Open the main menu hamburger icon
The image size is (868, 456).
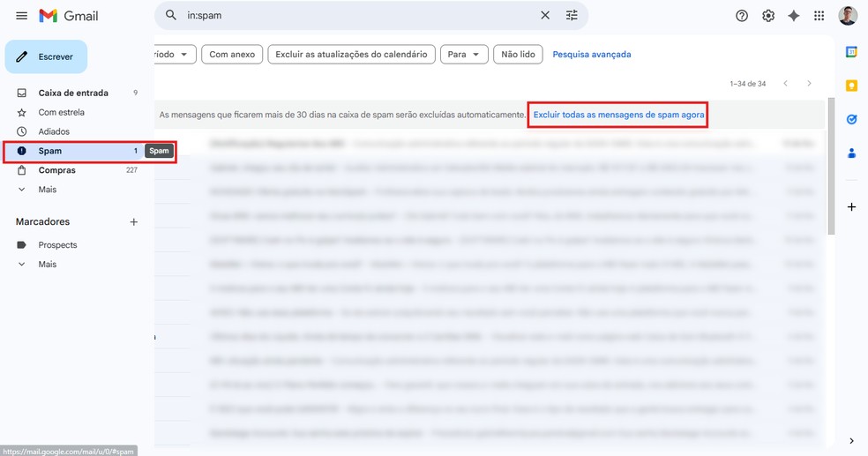[21, 16]
